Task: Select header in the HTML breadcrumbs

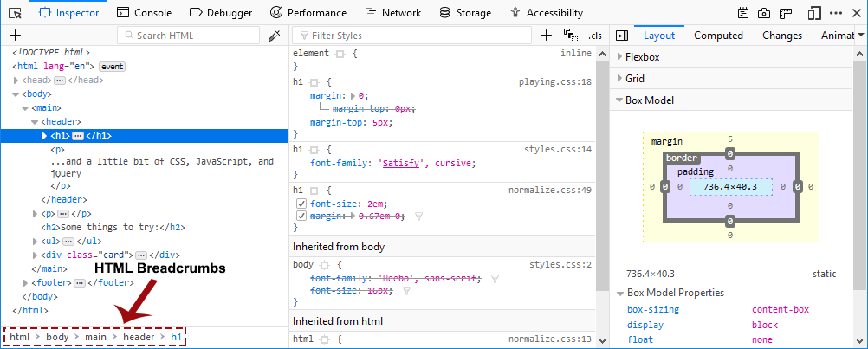Action: (138, 336)
